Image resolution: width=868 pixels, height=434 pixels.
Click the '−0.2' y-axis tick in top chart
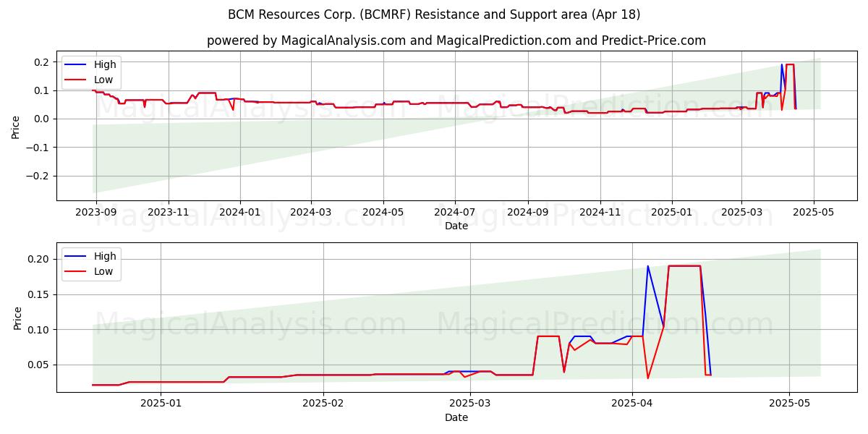[38, 176]
